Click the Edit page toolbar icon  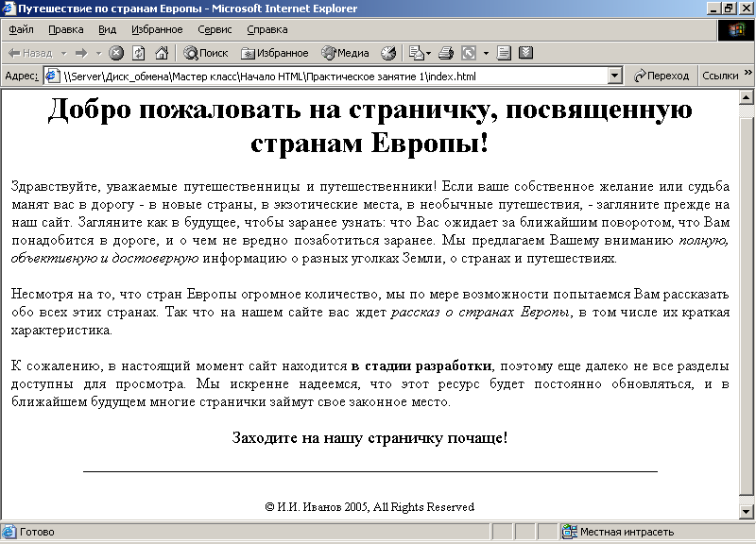tap(469, 53)
